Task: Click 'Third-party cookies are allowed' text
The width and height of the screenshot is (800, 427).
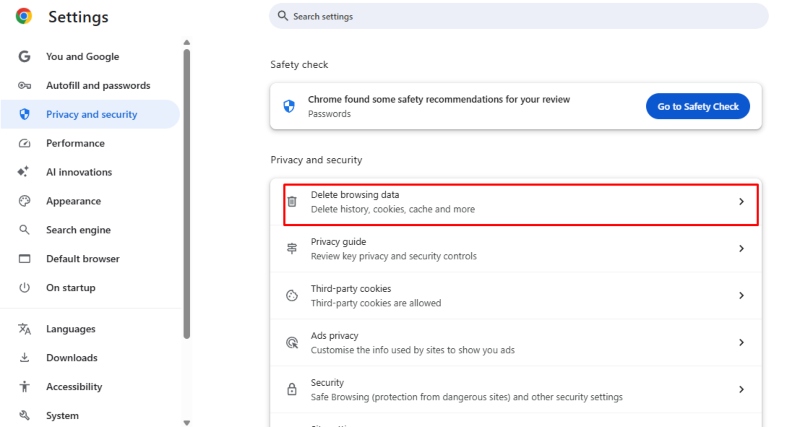Action: (x=376, y=303)
